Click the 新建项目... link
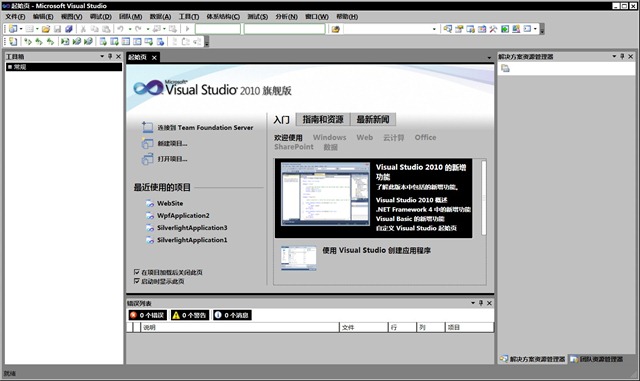Image resolution: width=640 pixels, height=381 pixels. click(172, 143)
